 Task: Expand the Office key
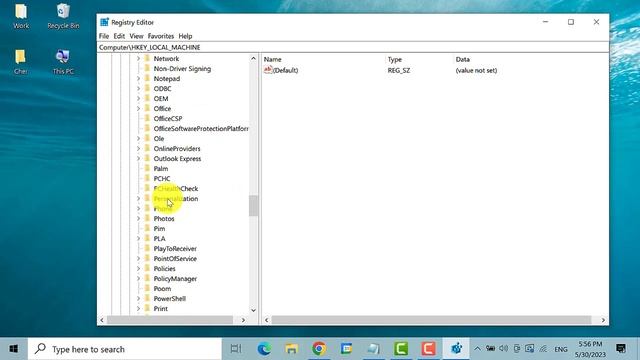(x=138, y=109)
